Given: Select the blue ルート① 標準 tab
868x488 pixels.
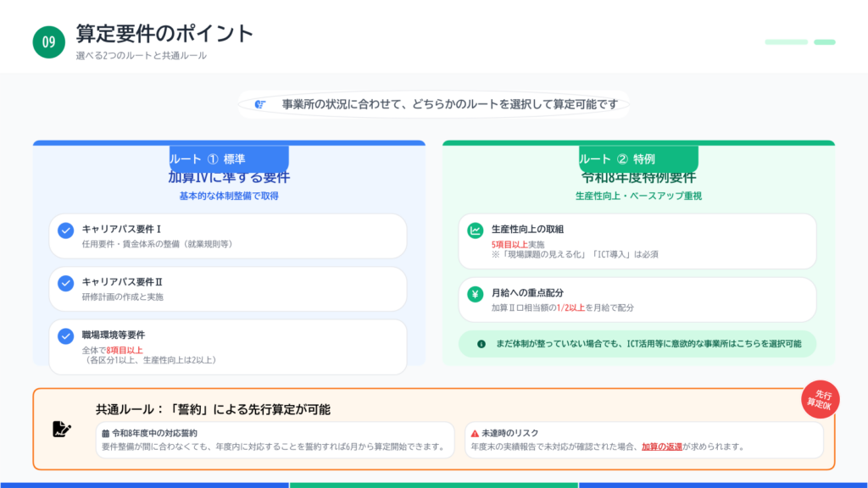Looking at the screenshot, I should (x=229, y=159).
